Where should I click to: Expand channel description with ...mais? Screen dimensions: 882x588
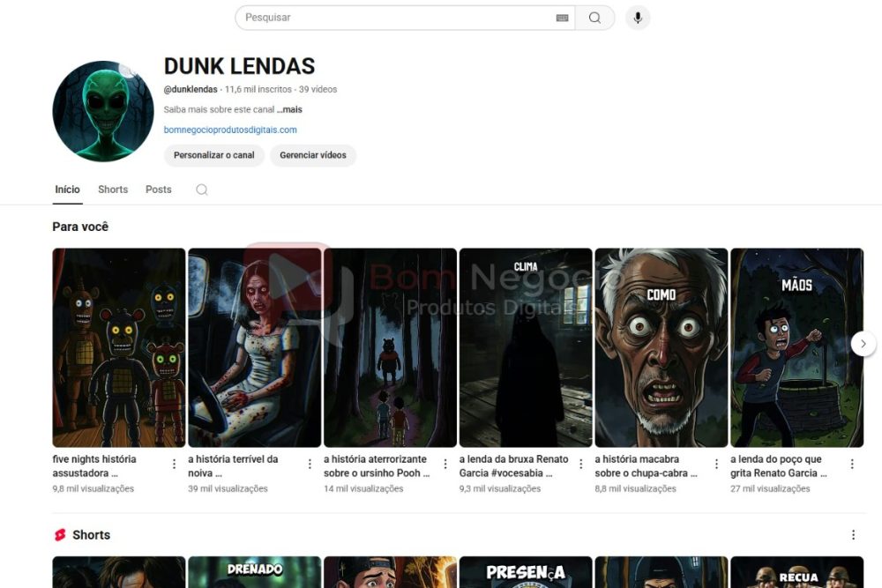click(289, 109)
